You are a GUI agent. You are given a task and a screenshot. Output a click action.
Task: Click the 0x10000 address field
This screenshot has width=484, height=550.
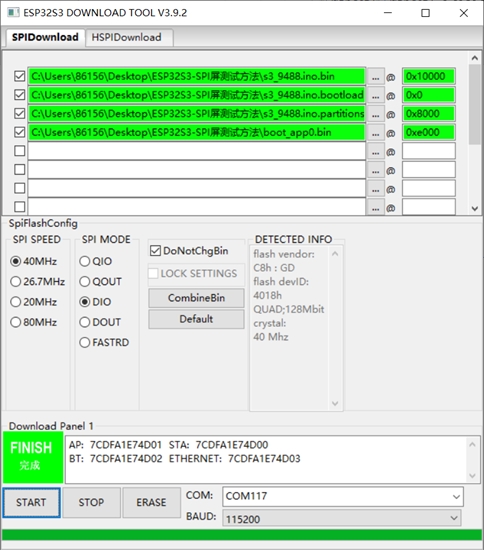[x=429, y=76]
